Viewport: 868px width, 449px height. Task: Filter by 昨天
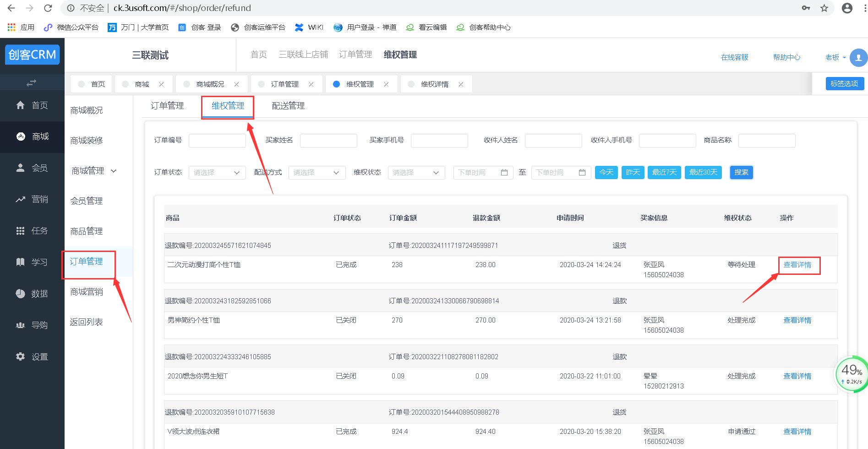click(633, 172)
